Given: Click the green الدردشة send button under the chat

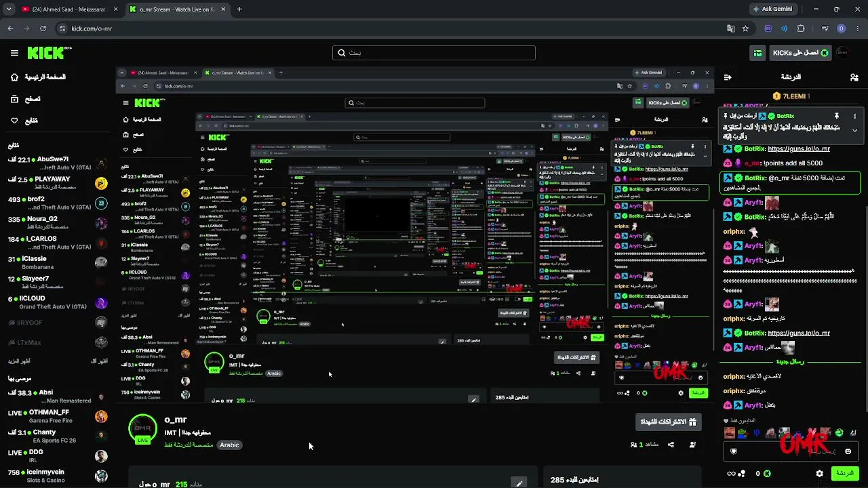Looking at the screenshot, I should point(844,473).
